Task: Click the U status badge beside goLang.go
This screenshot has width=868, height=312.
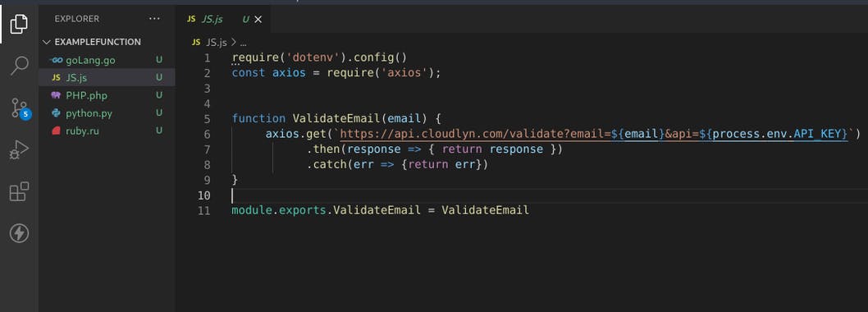Action: pyautogui.click(x=159, y=60)
